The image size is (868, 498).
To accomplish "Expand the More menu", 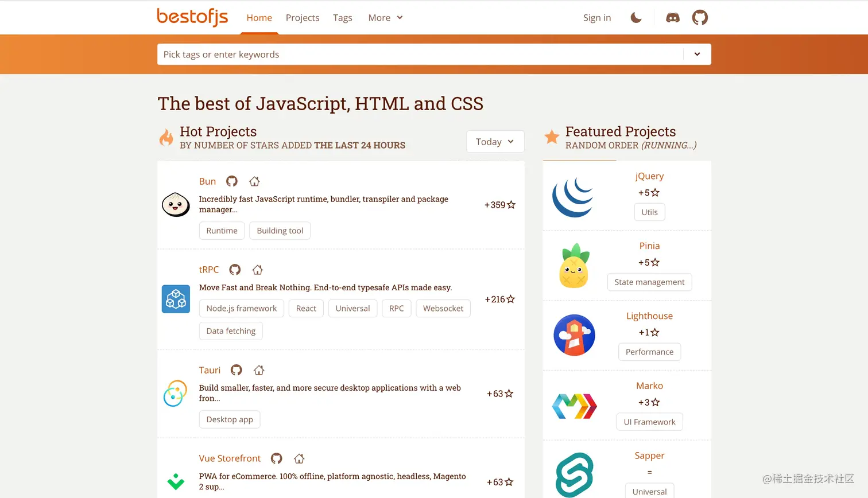I will 386,18.
